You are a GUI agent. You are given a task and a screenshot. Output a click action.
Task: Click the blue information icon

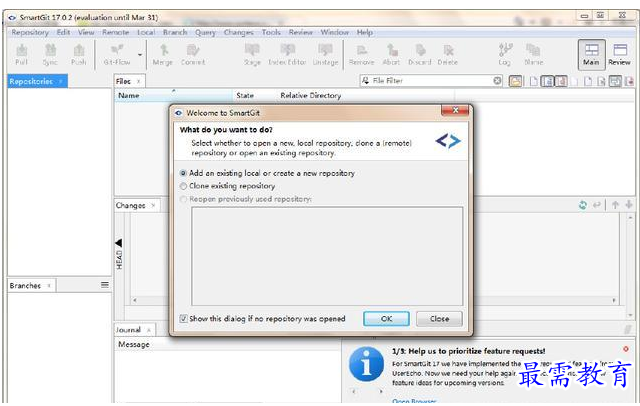pyautogui.click(x=366, y=364)
